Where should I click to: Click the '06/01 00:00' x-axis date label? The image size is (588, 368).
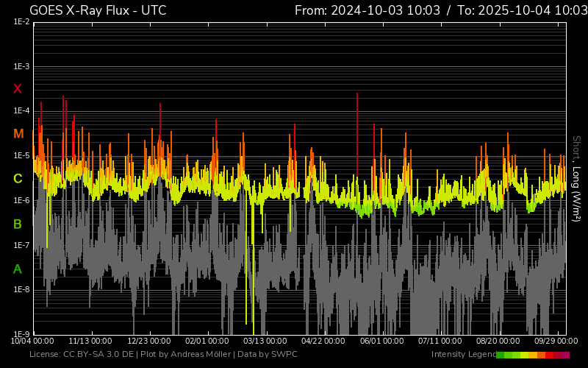point(381,342)
